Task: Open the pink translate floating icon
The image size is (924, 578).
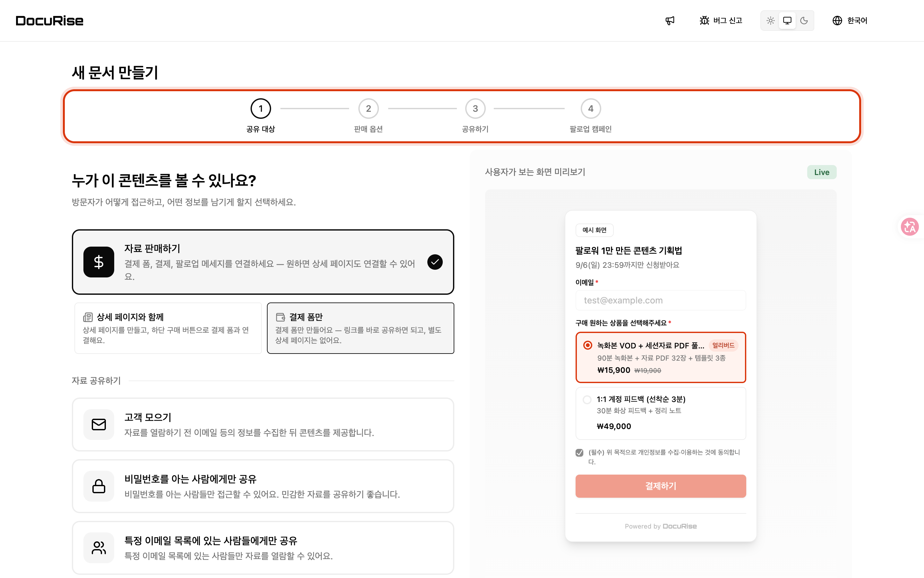Action: (x=910, y=227)
